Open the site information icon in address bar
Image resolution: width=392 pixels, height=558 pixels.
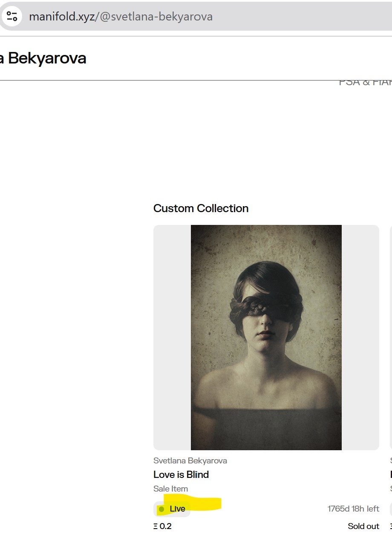[x=12, y=17]
